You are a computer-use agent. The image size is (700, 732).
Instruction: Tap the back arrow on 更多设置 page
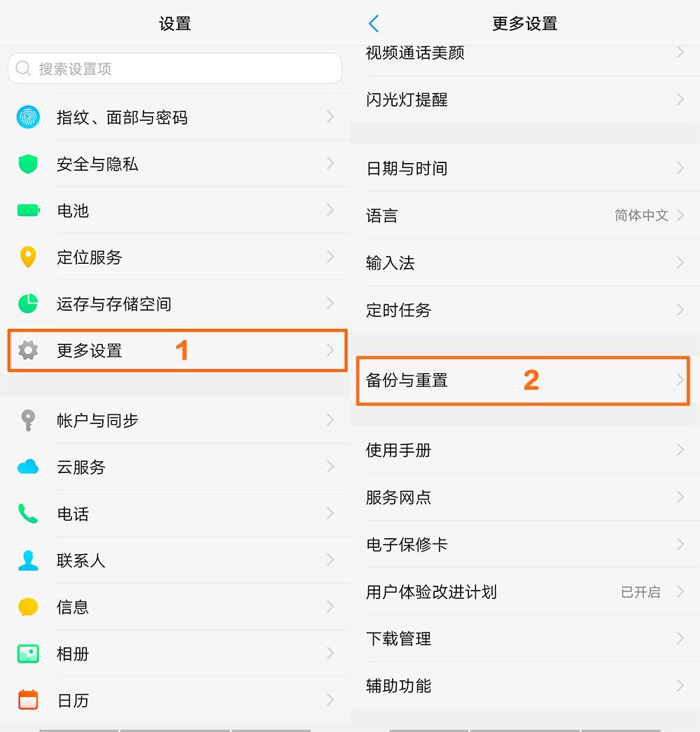tap(373, 23)
